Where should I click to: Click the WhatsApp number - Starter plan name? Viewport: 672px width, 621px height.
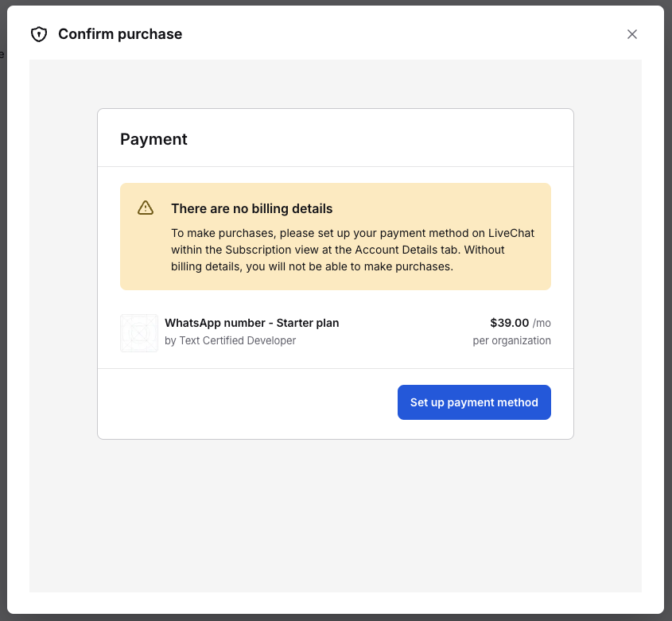(x=251, y=323)
